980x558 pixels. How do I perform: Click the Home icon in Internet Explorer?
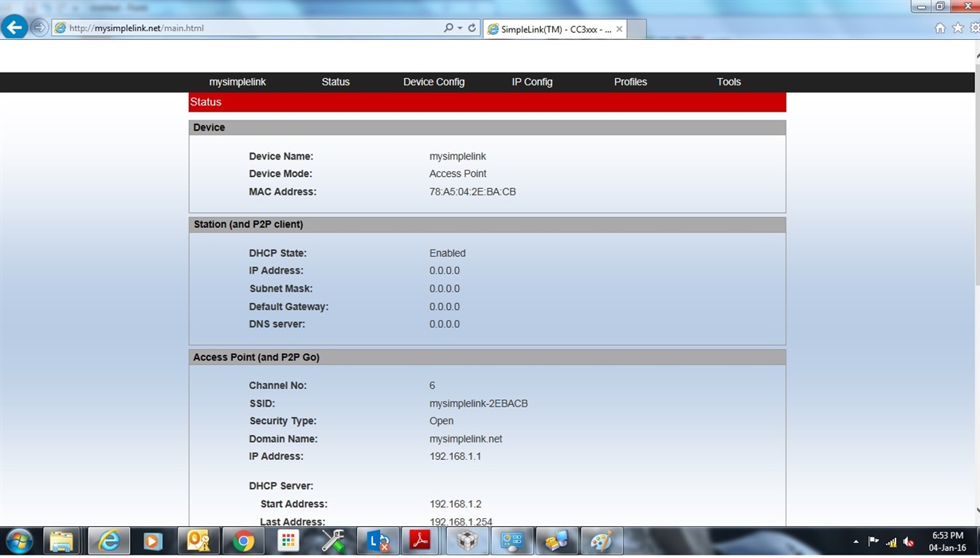pos(939,26)
